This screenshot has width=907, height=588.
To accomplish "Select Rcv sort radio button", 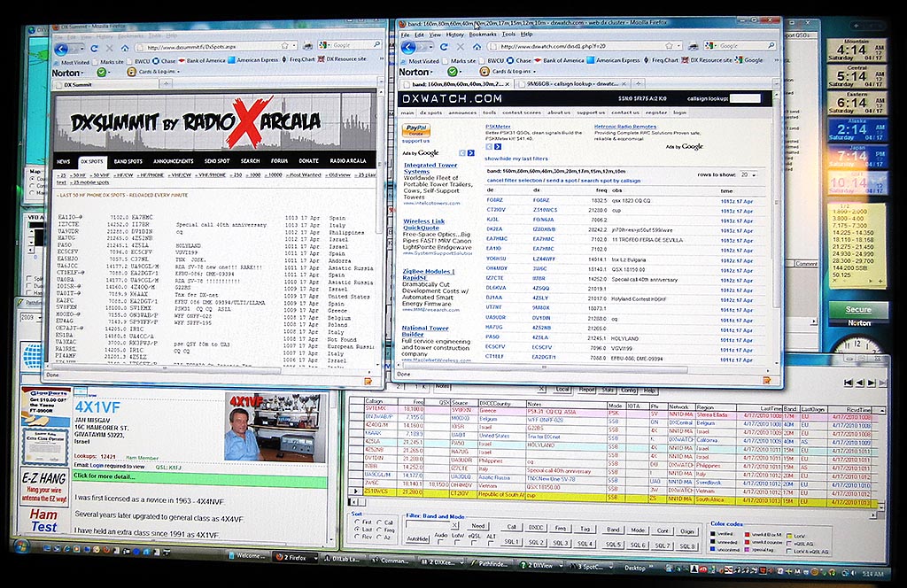I will (357, 538).
